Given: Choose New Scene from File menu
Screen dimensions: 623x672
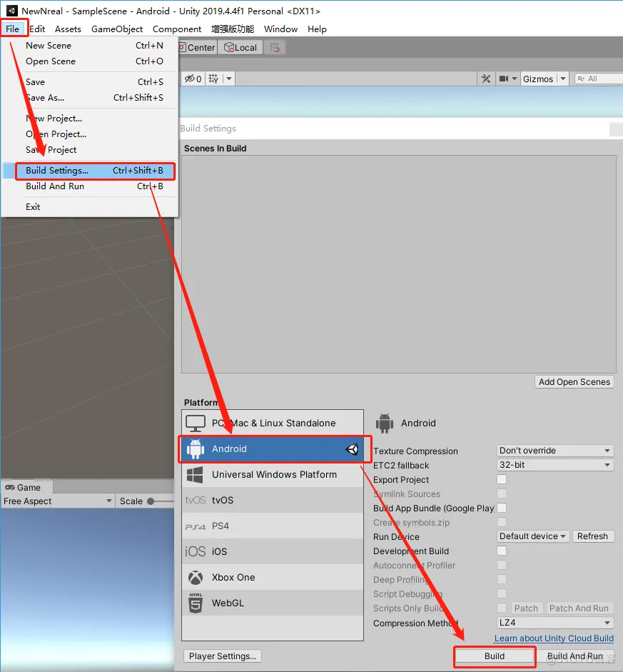Looking at the screenshot, I should click(89, 46).
